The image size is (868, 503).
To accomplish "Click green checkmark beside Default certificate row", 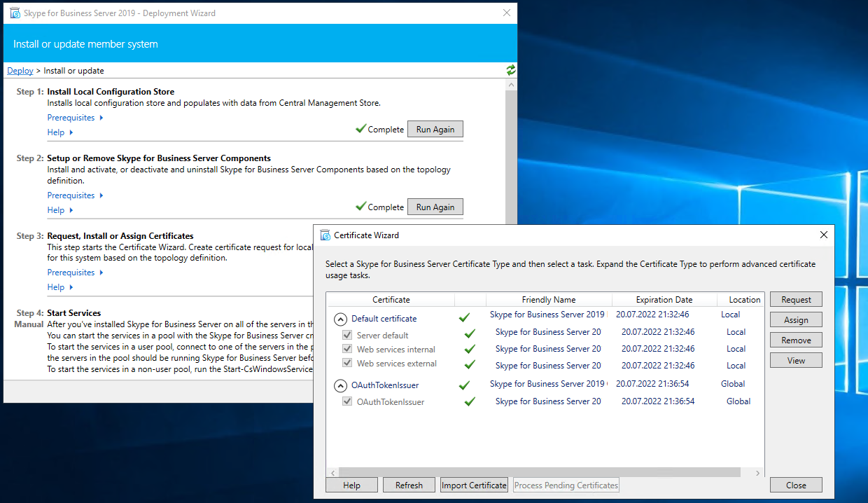I will (463, 317).
